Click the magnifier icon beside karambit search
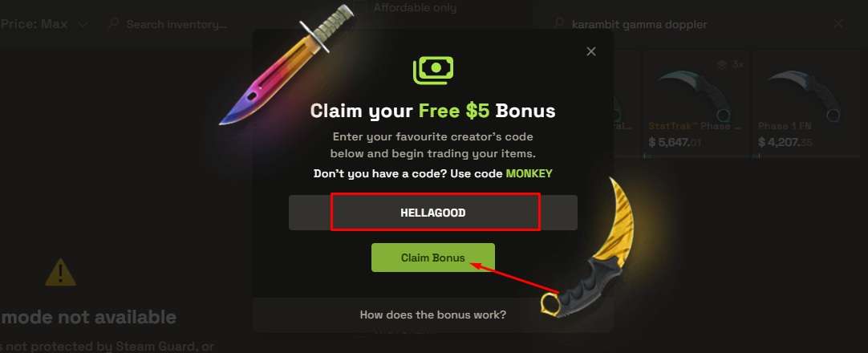Viewport: 868px width, 353px height. (560, 24)
